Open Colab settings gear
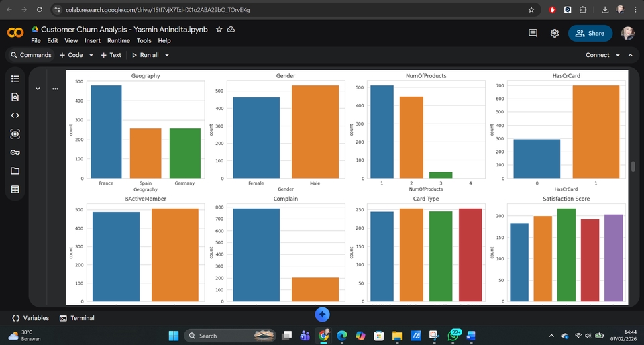 555,34
